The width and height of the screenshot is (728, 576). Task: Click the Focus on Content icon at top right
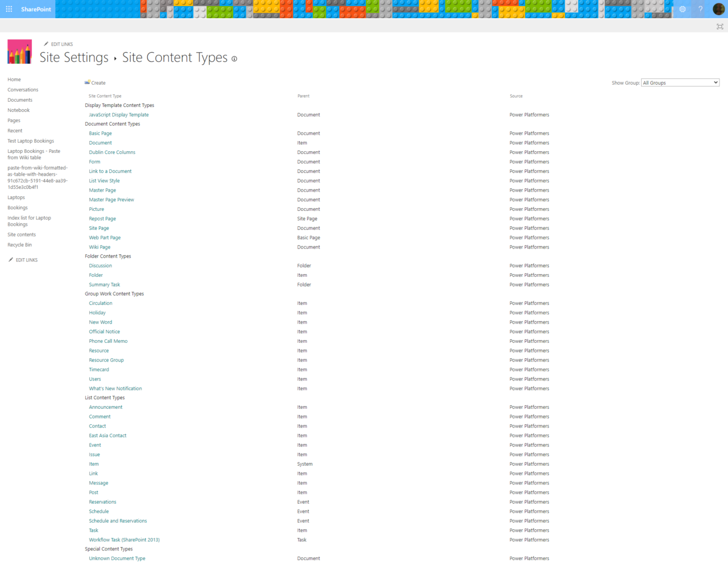(x=721, y=26)
